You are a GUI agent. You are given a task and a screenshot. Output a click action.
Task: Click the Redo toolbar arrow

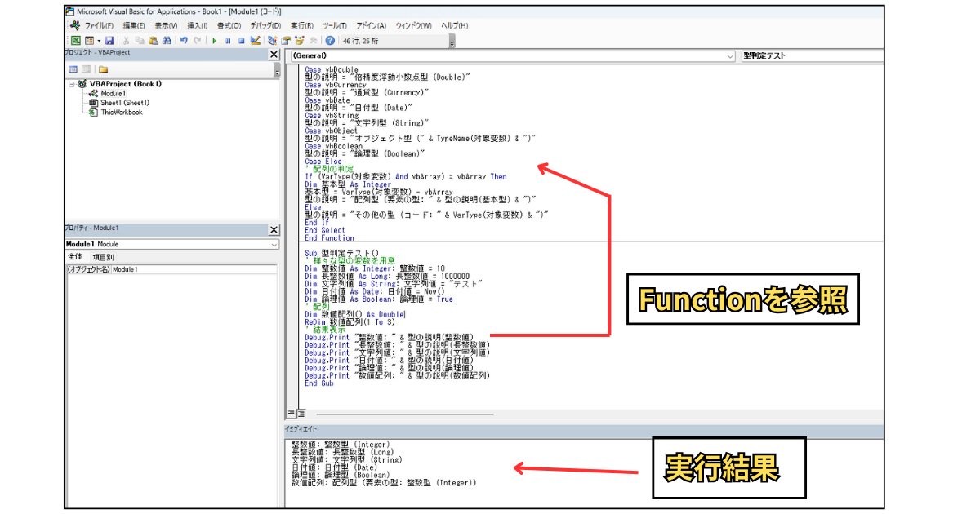pyautogui.click(x=197, y=40)
